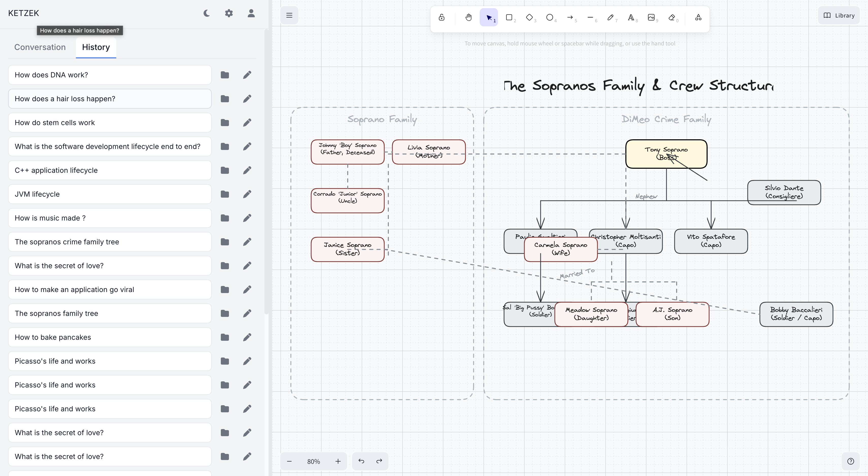Select the Text tool
Image resolution: width=868 pixels, height=476 pixels.
point(631,18)
